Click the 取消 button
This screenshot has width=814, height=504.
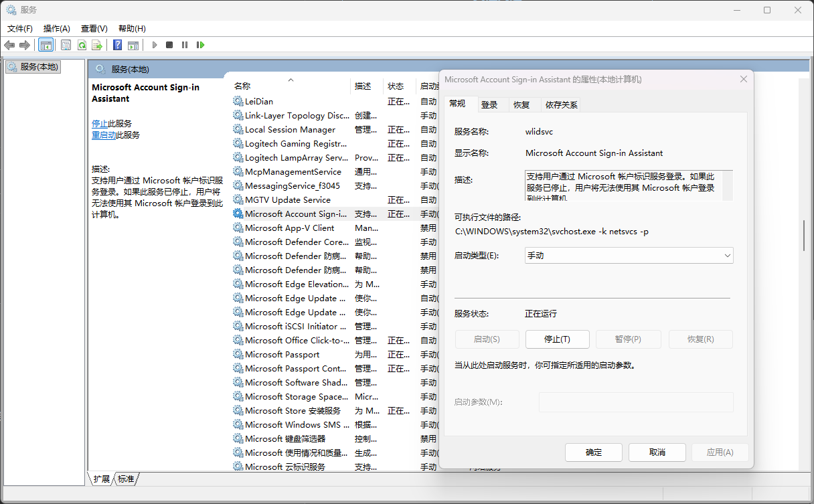(657, 452)
